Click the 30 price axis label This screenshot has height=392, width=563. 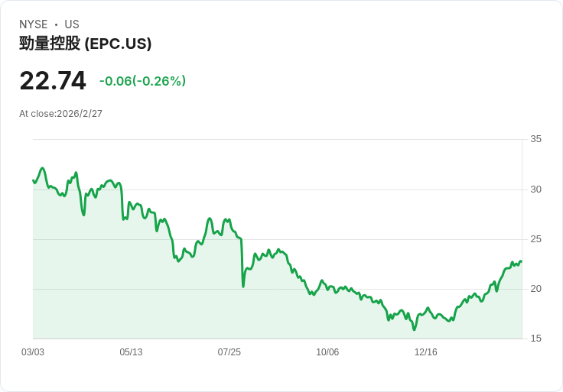point(535,190)
